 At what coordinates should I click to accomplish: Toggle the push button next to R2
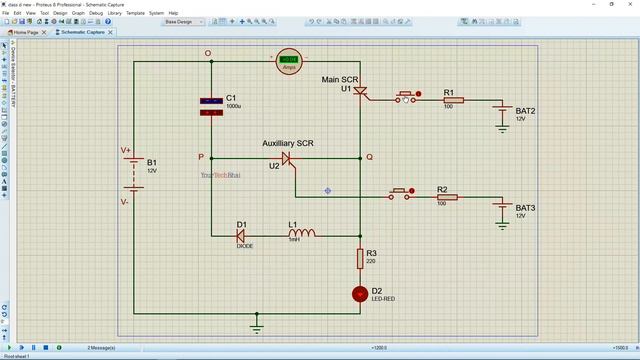coord(399,194)
